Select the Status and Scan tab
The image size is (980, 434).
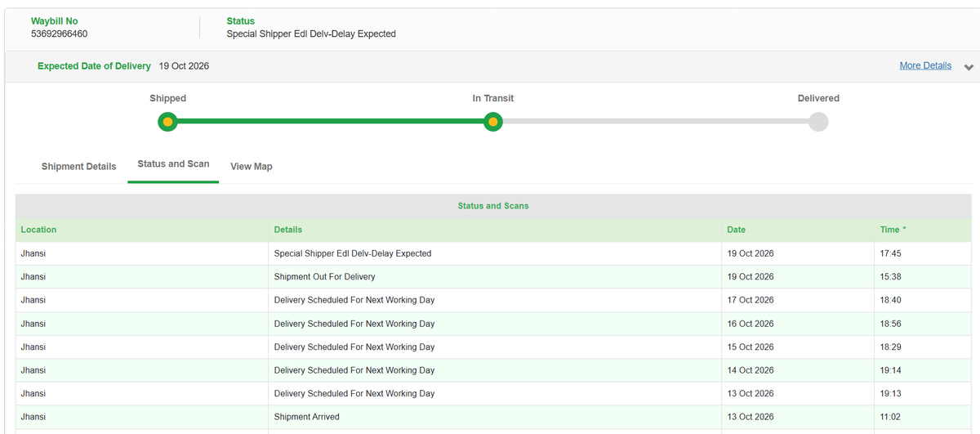pos(173,164)
